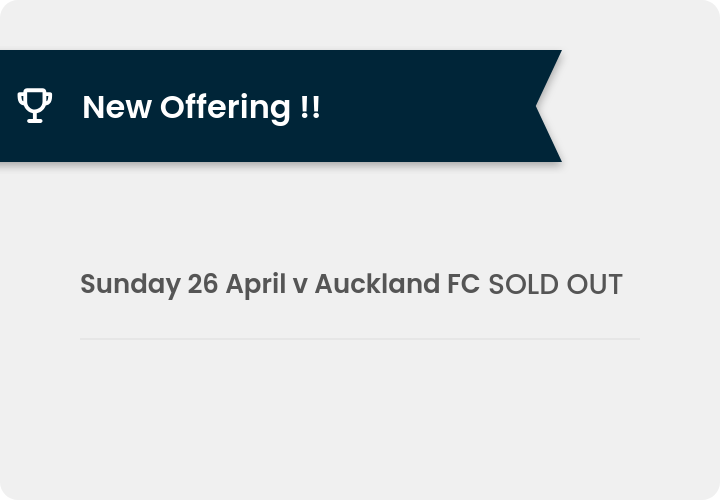Click the notched tail of the navy ribbon
720x500 pixels.
pos(549,106)
